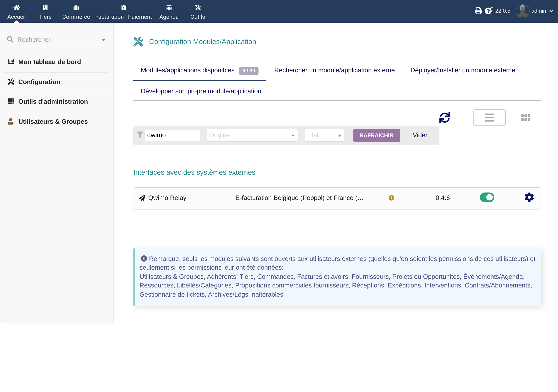558x392 pixels.
Task: Open the Commerce menu
Action: click(x=76, y=12)
